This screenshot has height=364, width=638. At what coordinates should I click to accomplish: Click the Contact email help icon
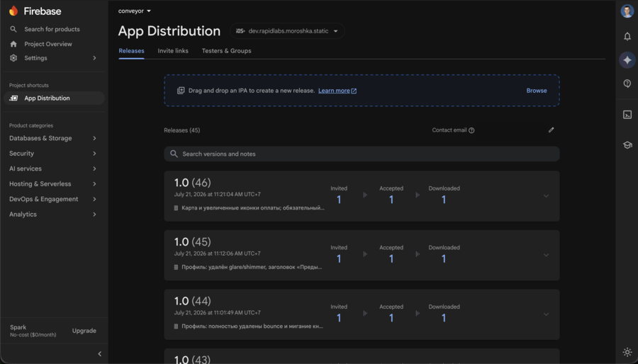pyautogui.click(x=471, y=130)
